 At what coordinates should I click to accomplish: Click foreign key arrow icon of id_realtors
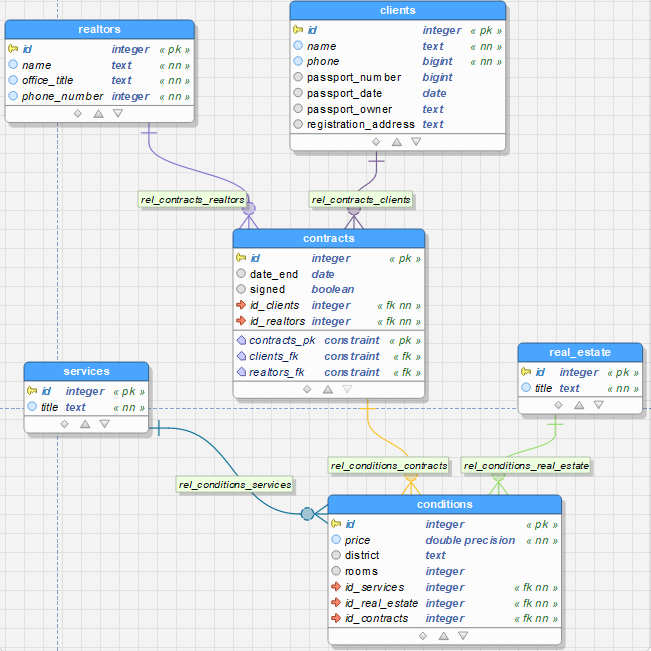pyautogui.click(x=241, y=321)
